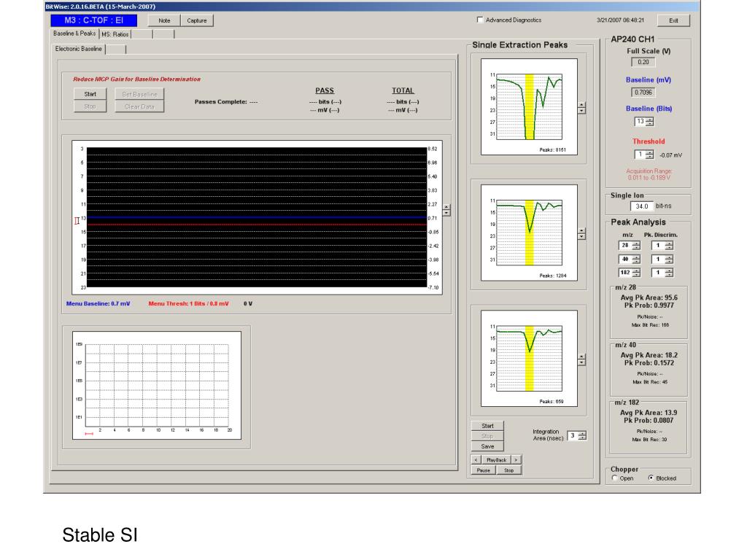Click the Single Ion bit-ns field

(x=642, y=206)
